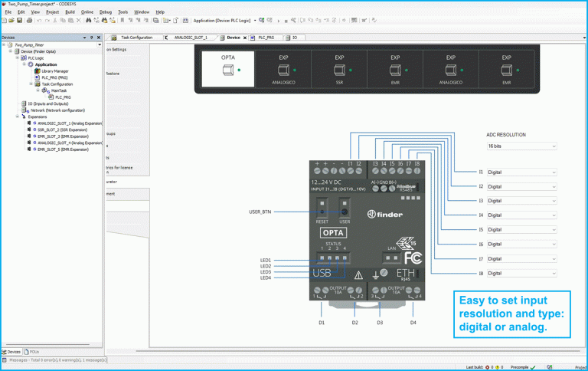Collapse the Expansions tree node
The width and height of the screenshot is (588, 371).
18,117
